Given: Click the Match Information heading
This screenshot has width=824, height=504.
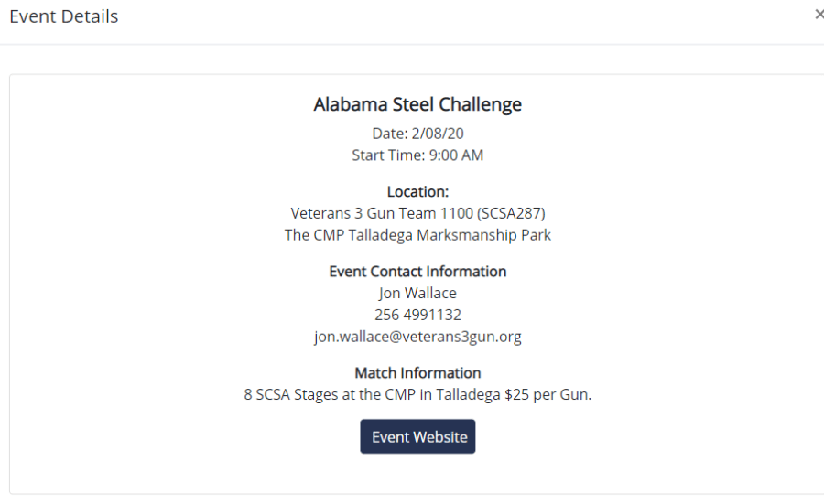Looking at the screenshot, I should [417, 373].
